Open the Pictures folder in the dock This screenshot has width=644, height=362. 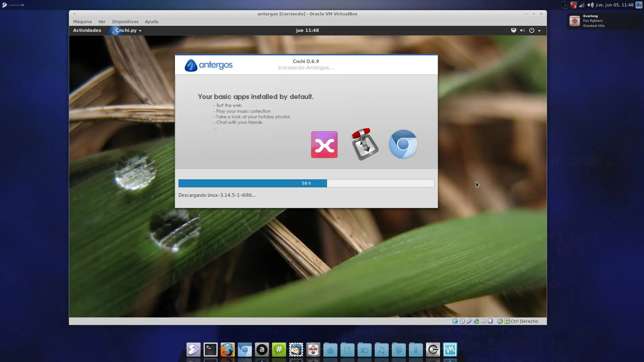click(365, 350)
